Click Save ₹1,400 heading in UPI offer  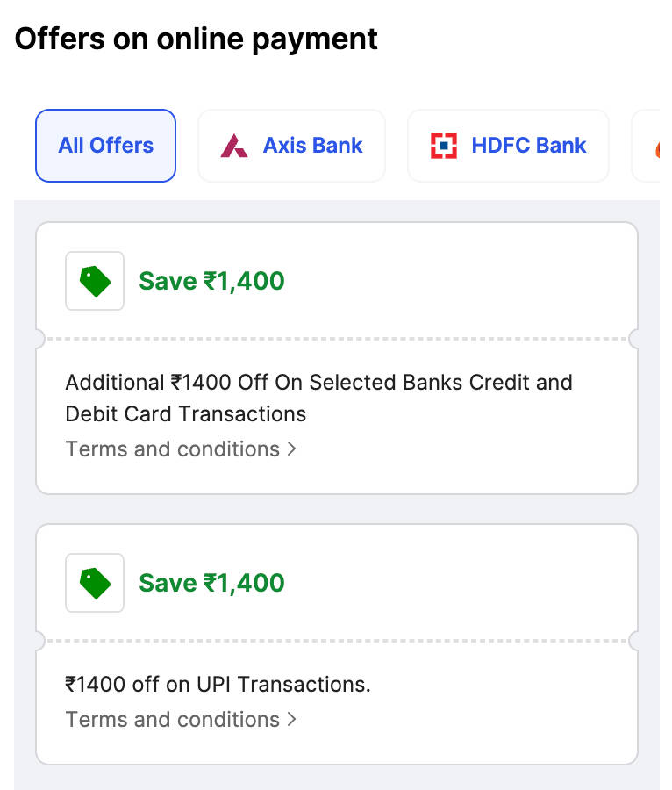click(x=211, y=583)
